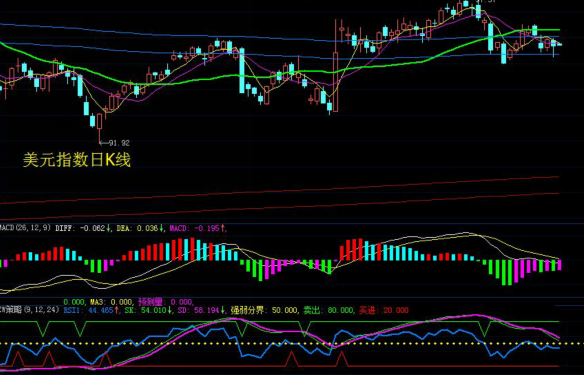Click the 卖出 80.000 label
The width and height of the screenshot is (584, 375).
click(x=329, y=310)
